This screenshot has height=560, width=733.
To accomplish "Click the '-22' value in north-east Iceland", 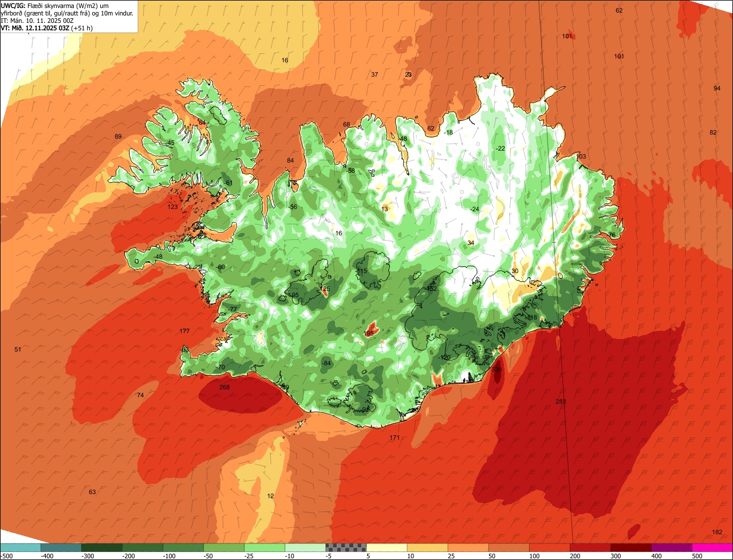I will 500,148.
